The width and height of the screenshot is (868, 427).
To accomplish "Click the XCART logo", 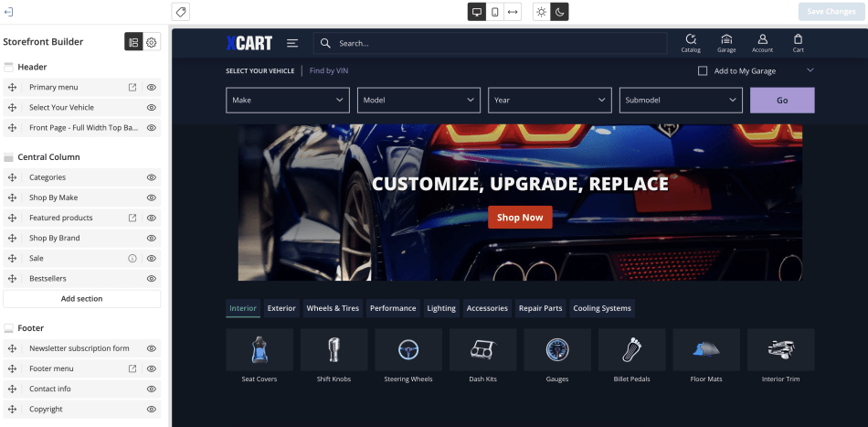I will (x=249, y=43).
